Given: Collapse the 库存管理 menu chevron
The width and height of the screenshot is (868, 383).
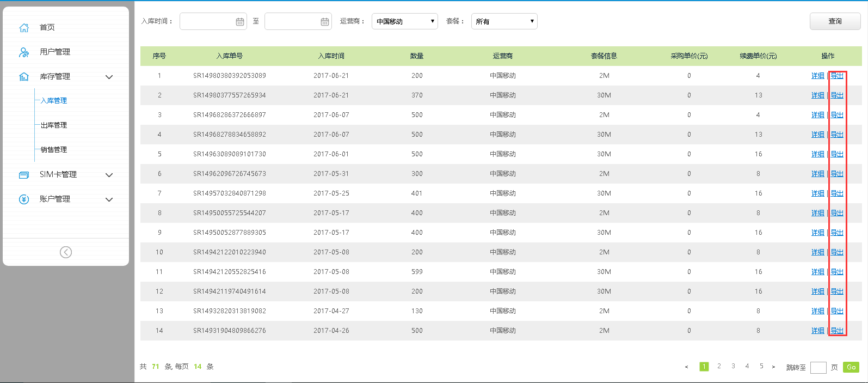Looking at the screenshot, I should [x=109, y=77].
